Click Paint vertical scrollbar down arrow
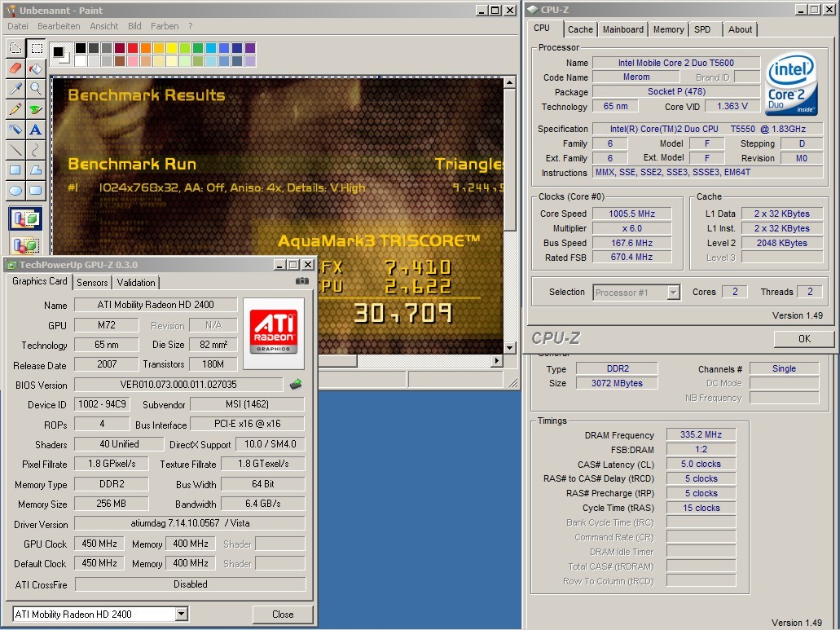The height and width of the screenshot is (630, 840). tap(509, 348)
